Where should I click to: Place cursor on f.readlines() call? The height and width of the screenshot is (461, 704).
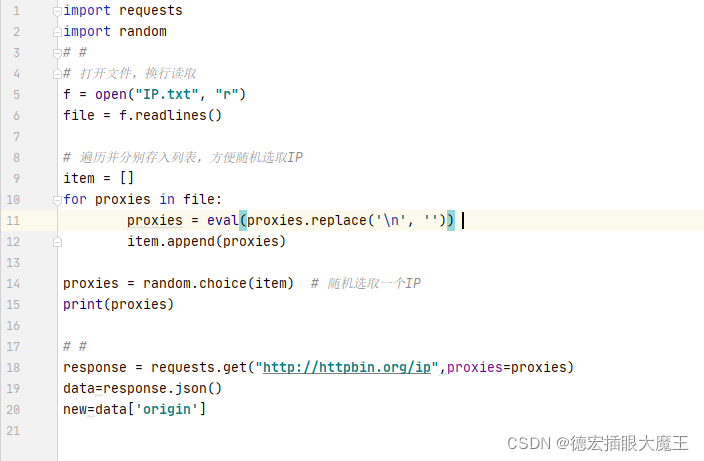coord(170,116)
